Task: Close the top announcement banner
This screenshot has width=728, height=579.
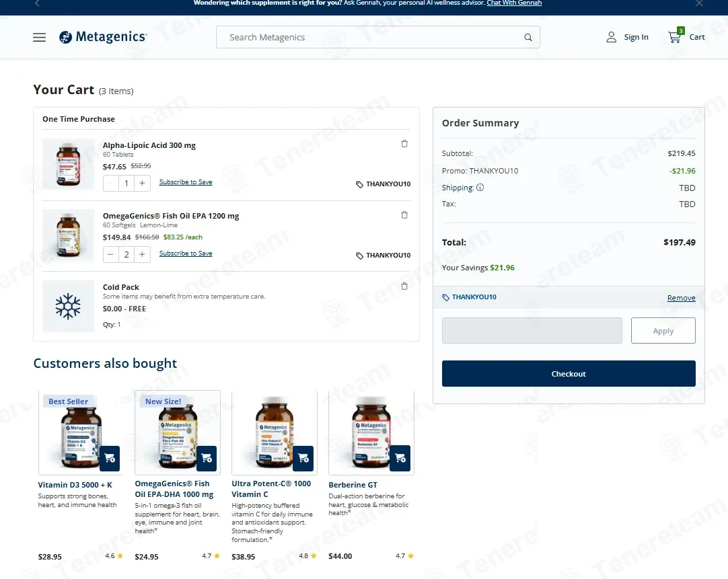Action: [699, 3]
